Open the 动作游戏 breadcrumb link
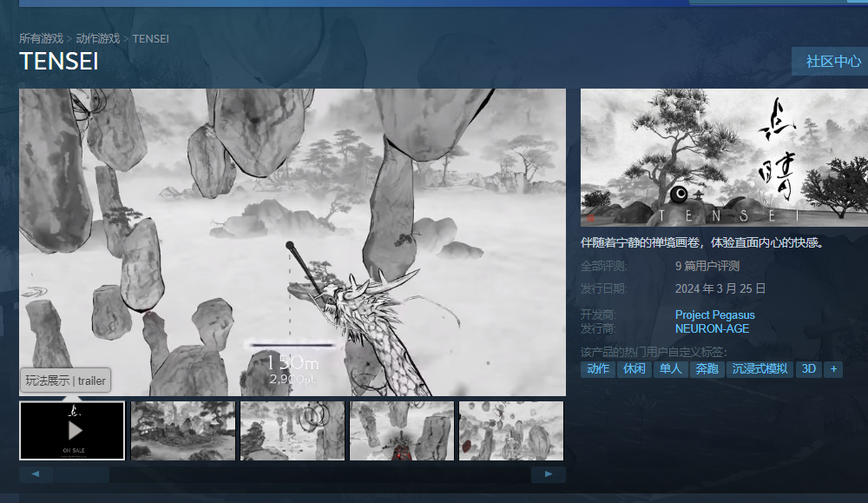The image size is (868, 503). (x=98, y=38)
